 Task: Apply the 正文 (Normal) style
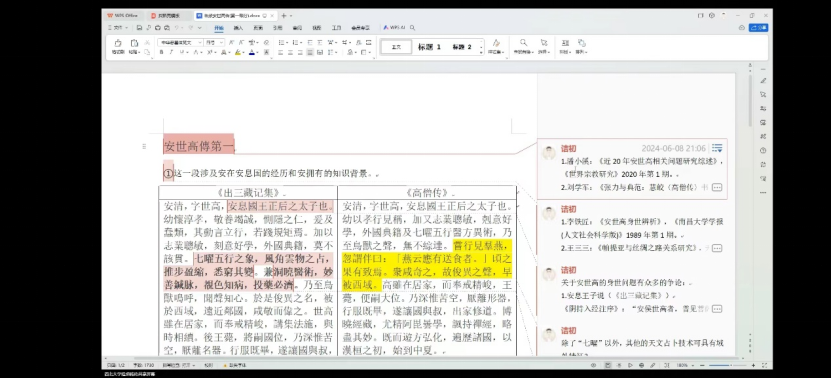click(x=396, y=47)
